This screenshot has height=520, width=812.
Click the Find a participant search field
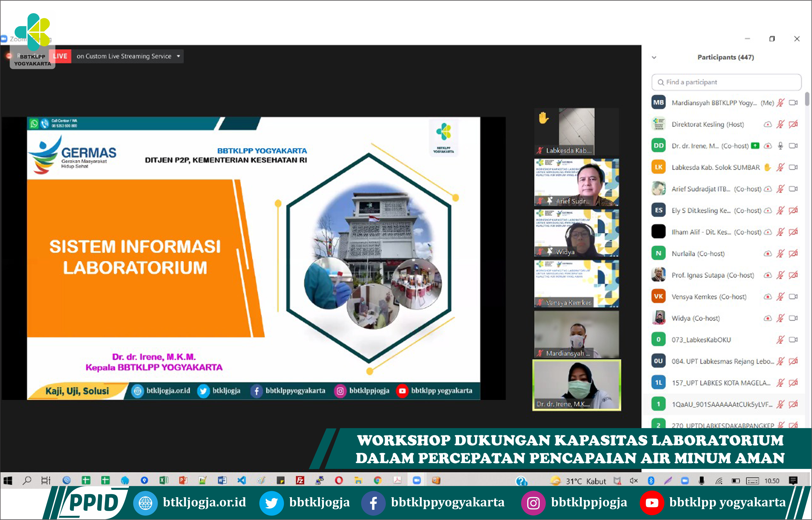[726, 82]
